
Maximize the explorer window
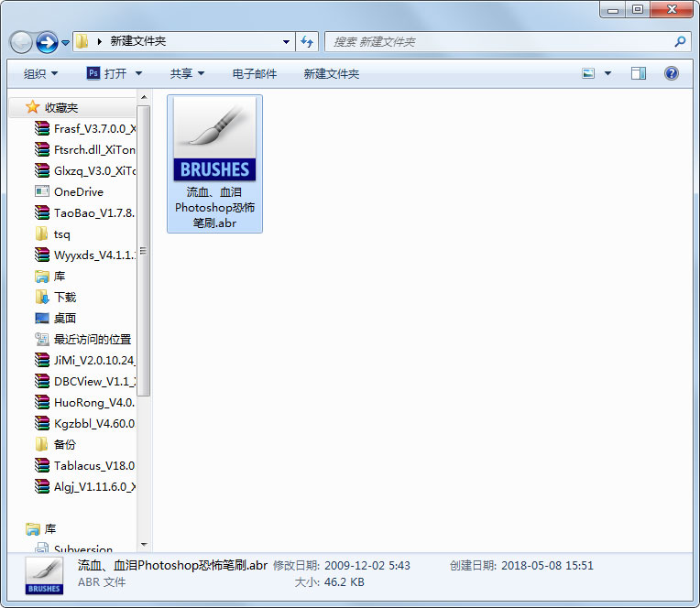(x=638, y=9)
